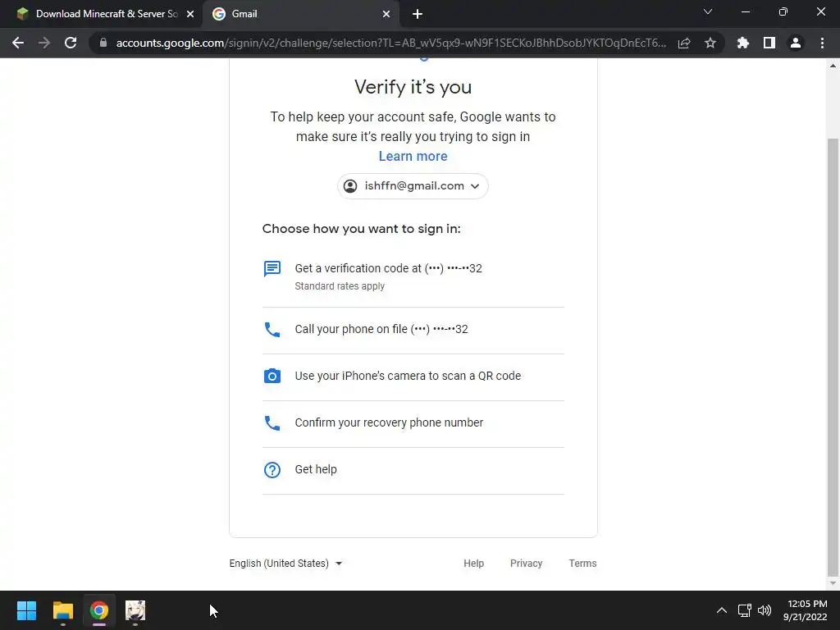Close the Gmail tab

(386, 15)
